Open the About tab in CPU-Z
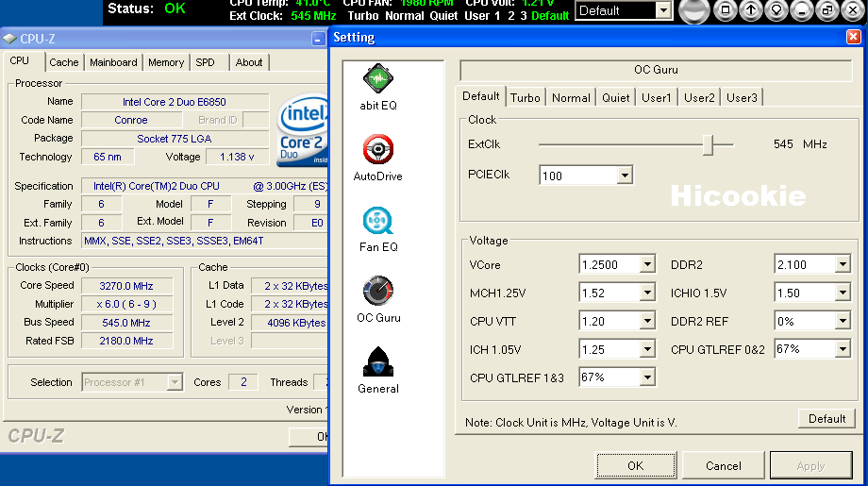This screenshot has width=868, height=486. pyautogui.click(x=249, y=62)
